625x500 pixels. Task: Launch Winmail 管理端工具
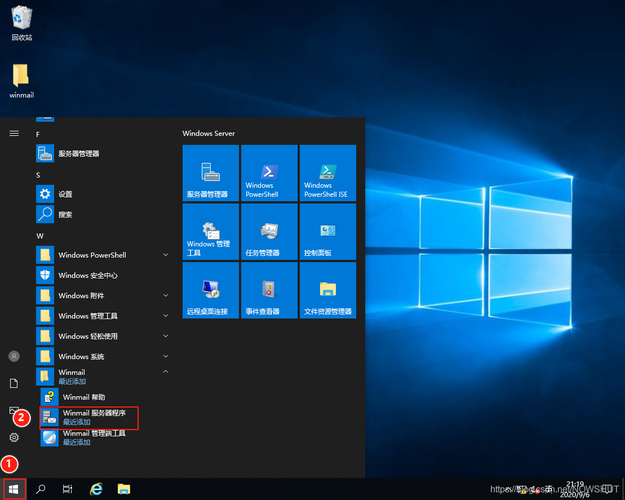pyautogui.click(x=105, y=437)
